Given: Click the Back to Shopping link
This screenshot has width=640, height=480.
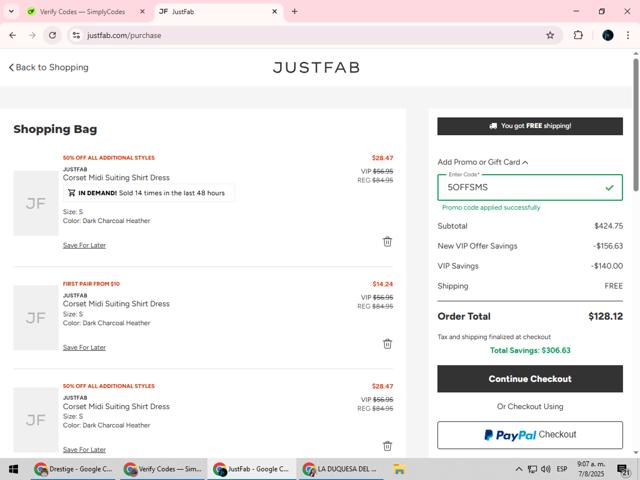Looking at the screenshot, I should point(49,67).
